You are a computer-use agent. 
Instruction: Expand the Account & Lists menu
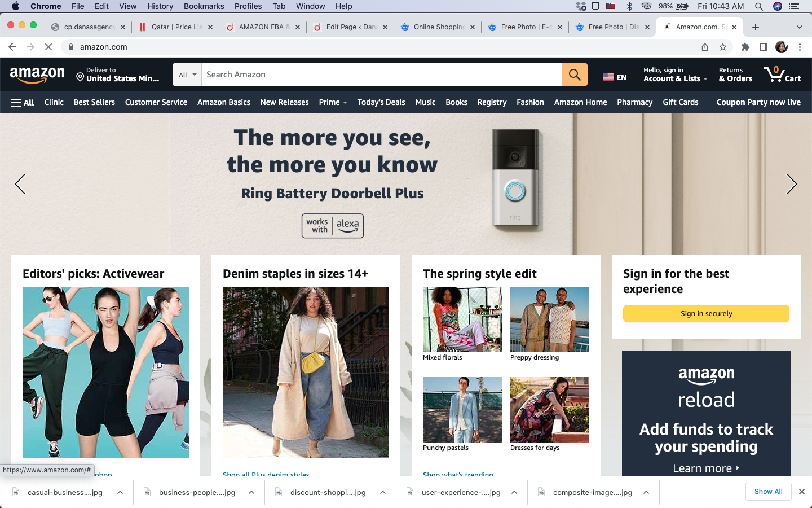point(675,75)
